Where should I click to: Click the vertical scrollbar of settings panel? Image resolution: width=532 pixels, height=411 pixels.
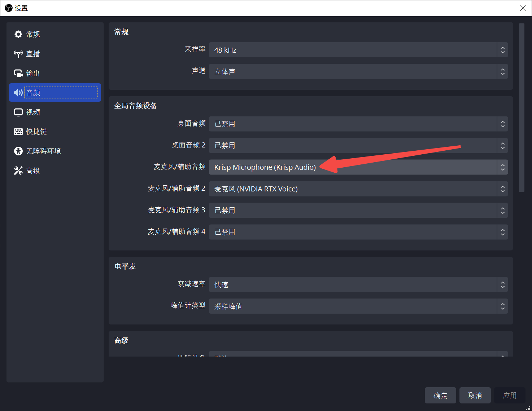tap(522, 108)
